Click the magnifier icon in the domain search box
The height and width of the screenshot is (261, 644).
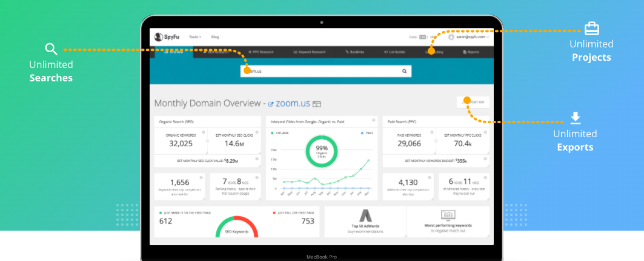tap(405, 71)
